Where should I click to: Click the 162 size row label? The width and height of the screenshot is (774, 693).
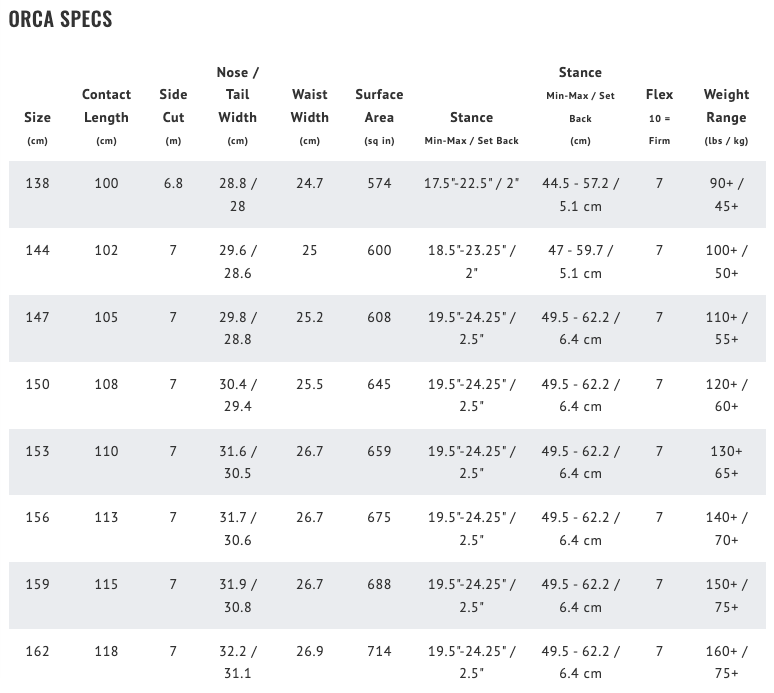(x=37, y=651)
